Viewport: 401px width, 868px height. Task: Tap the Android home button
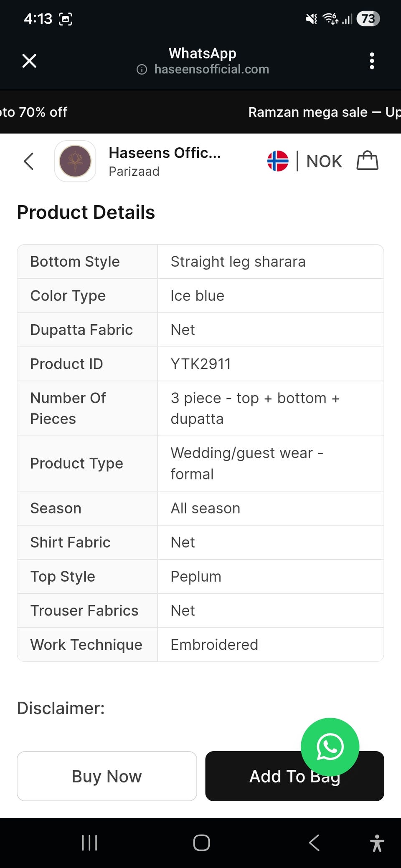201,843
